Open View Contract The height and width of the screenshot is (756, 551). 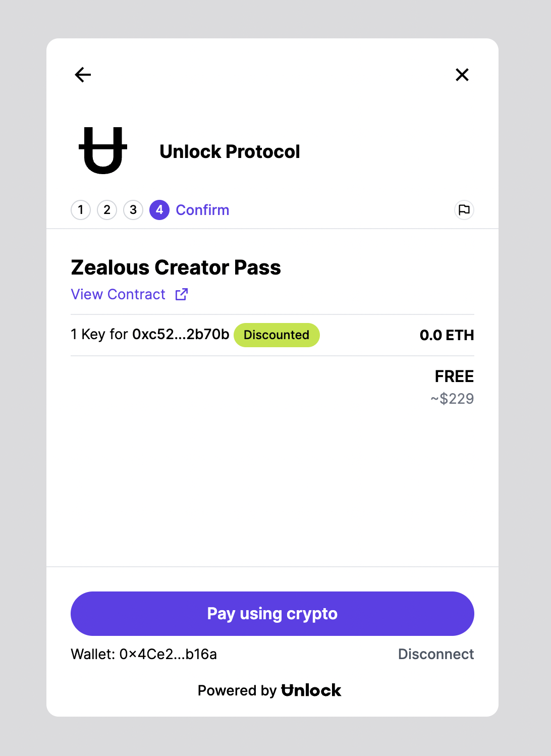[118, 294]
